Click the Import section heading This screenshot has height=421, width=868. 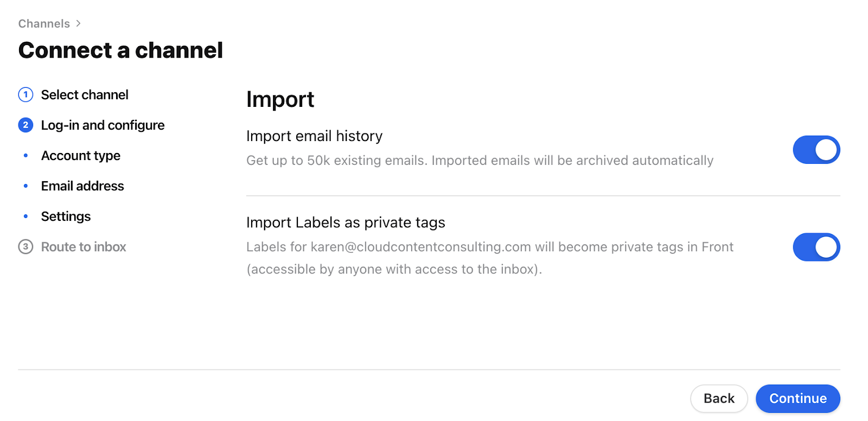pos(280,99)
